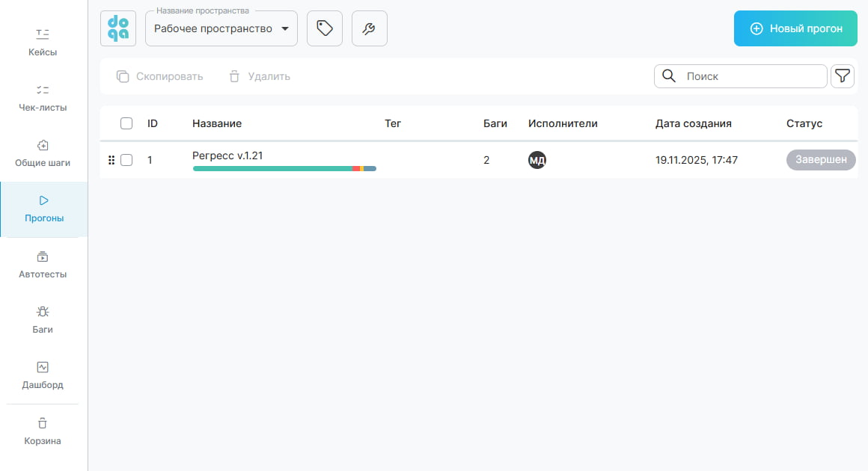Sort by Дата создания column header
This screenshot has width=868, height=471.
693,123
